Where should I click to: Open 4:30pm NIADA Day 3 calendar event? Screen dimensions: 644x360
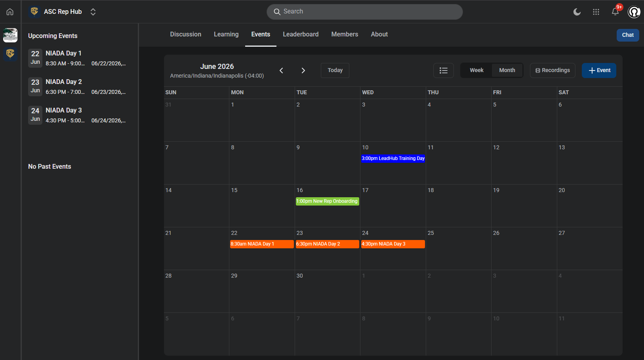393,244
